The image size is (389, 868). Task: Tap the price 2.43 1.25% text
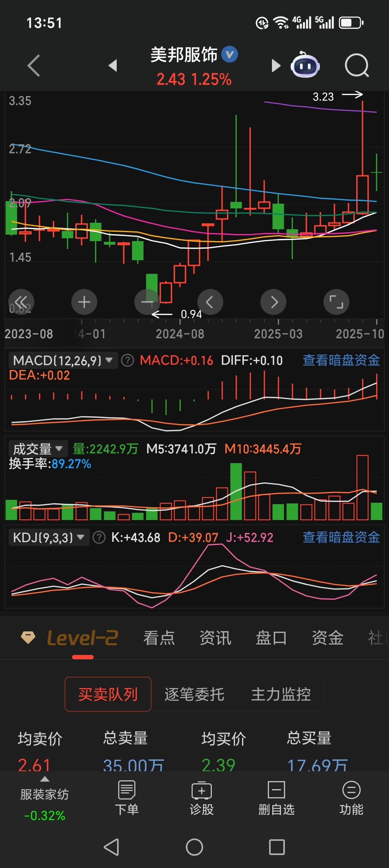tap(194, 79)
